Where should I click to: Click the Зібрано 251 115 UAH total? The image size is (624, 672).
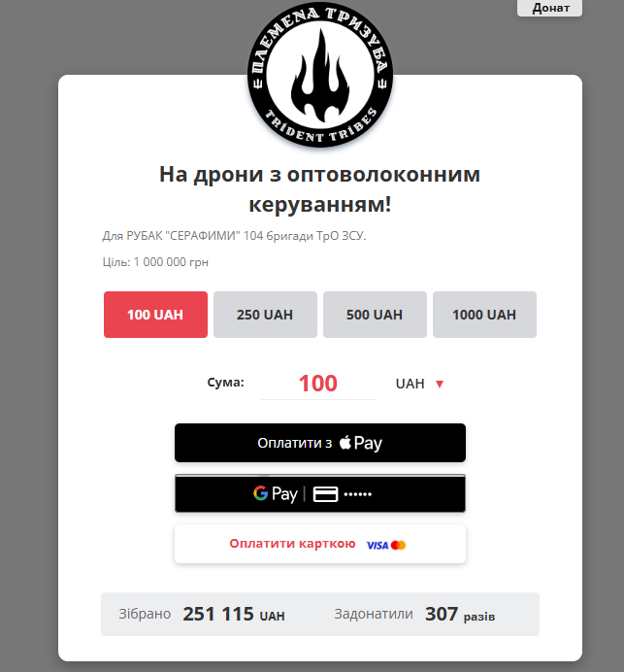point(202,614)
